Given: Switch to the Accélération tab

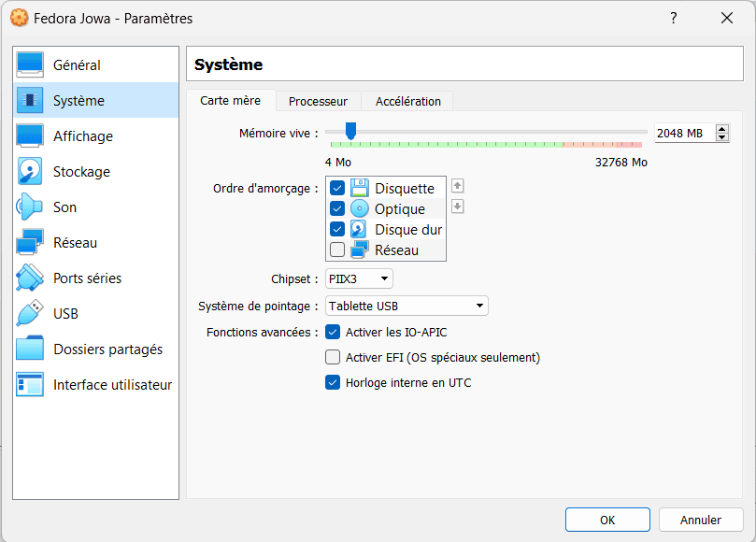Looking at the screenshot, I should coord(407,101).
